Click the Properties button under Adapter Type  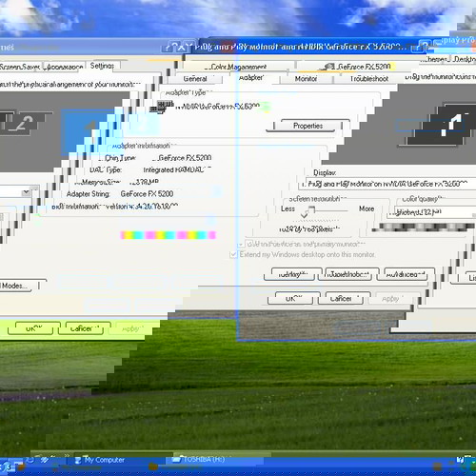tap(307, 126)
